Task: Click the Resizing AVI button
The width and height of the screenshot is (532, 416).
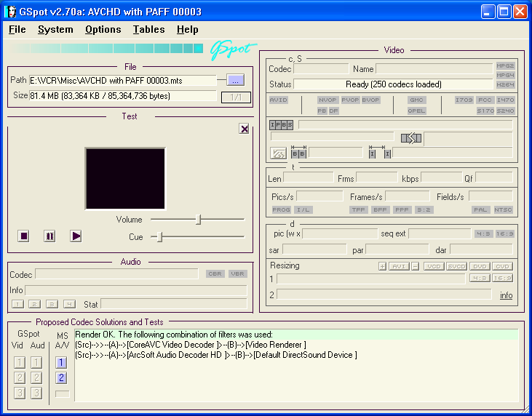Action: pos(399,266)
